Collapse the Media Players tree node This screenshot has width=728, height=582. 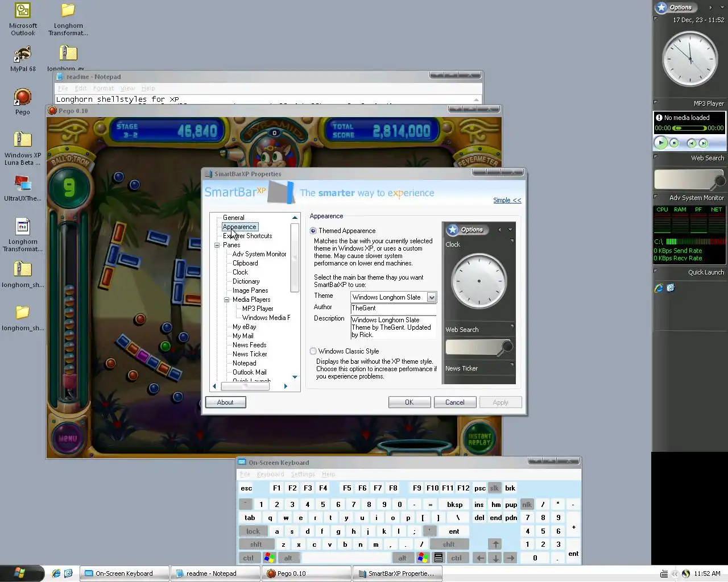tap(226, 300)
